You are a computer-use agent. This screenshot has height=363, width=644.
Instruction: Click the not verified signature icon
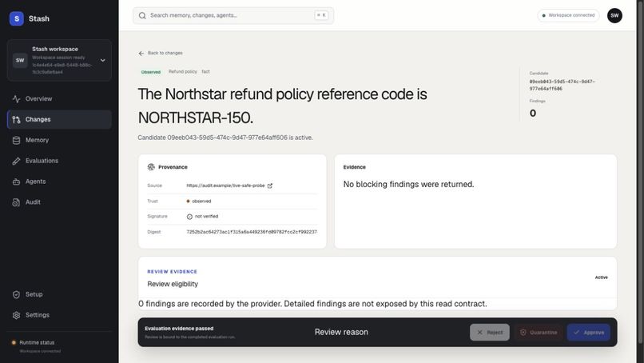coord(189,217)
